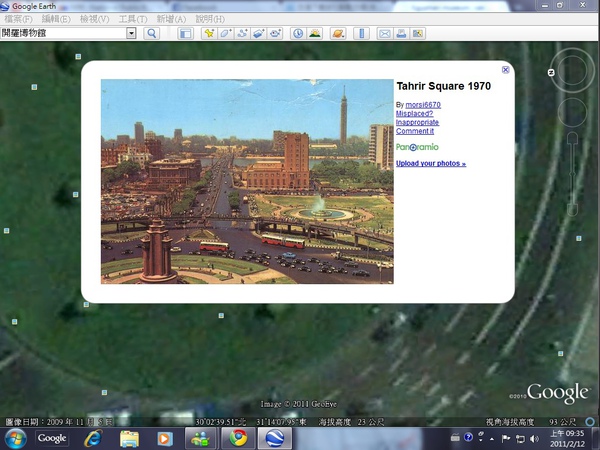Click the Action Center flag tray icon
The image size is (600, 450).
[x=506, y=439]
